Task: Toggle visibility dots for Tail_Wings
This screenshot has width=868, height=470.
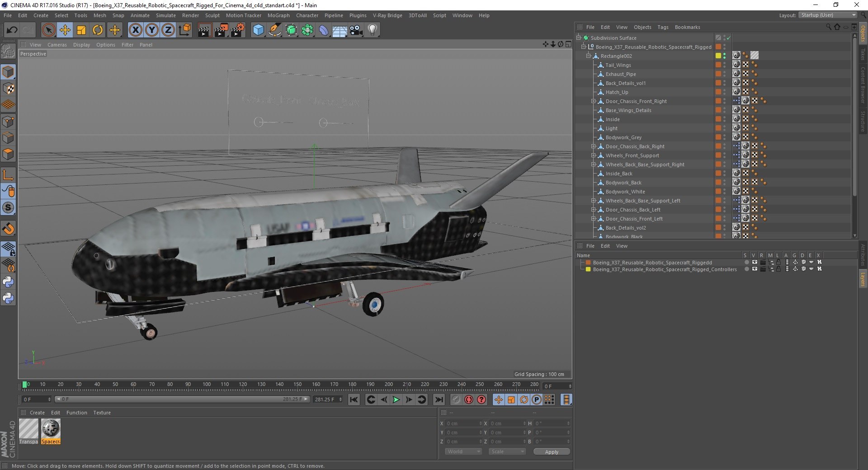Action: 724,65
